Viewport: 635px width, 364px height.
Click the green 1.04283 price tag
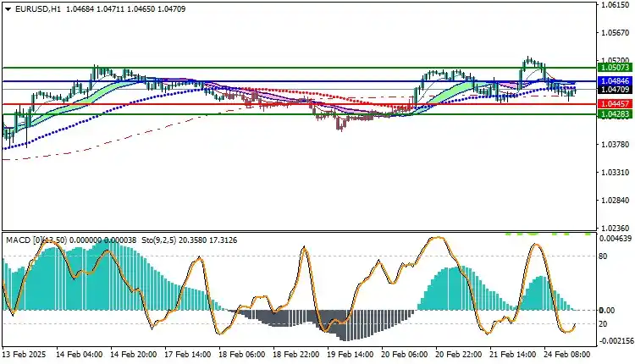614,113
